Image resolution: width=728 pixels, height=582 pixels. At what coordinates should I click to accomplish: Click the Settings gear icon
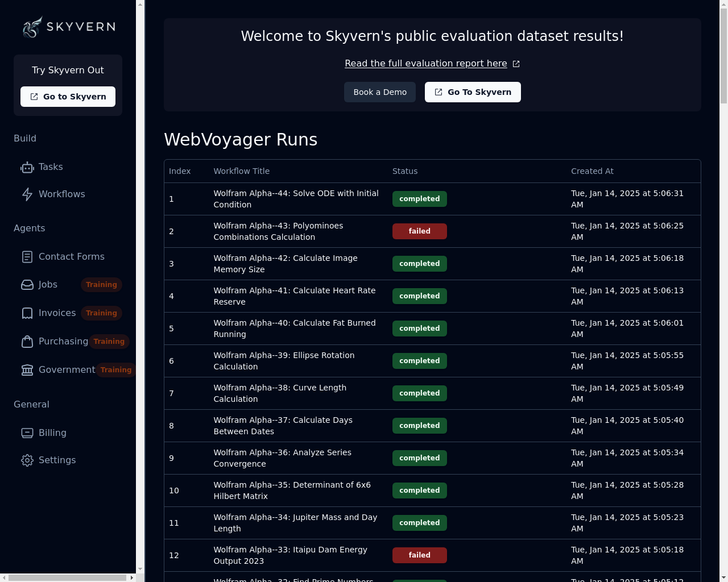pyautogui.click(x=27, y=460)
